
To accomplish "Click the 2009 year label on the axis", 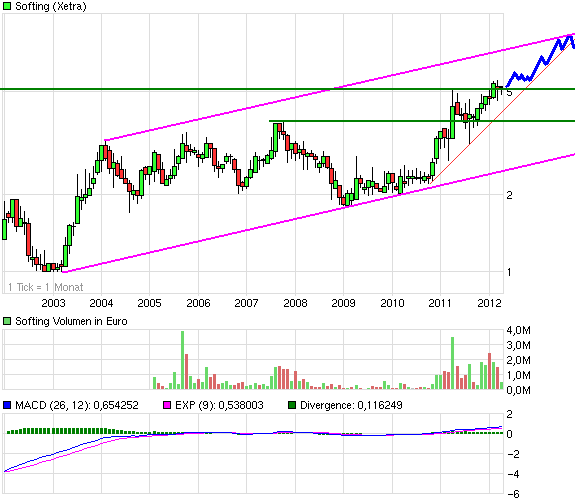I will coord(343,303).
